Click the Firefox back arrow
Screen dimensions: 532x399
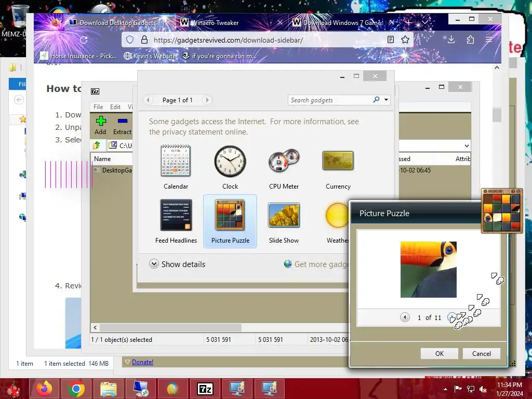coord(46,40)
